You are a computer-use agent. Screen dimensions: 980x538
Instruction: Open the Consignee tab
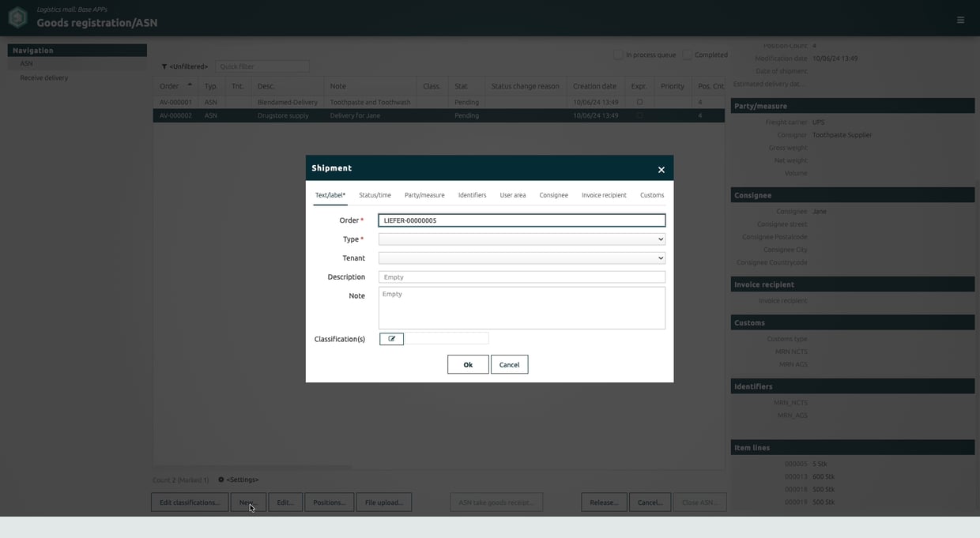coord(553,195)
